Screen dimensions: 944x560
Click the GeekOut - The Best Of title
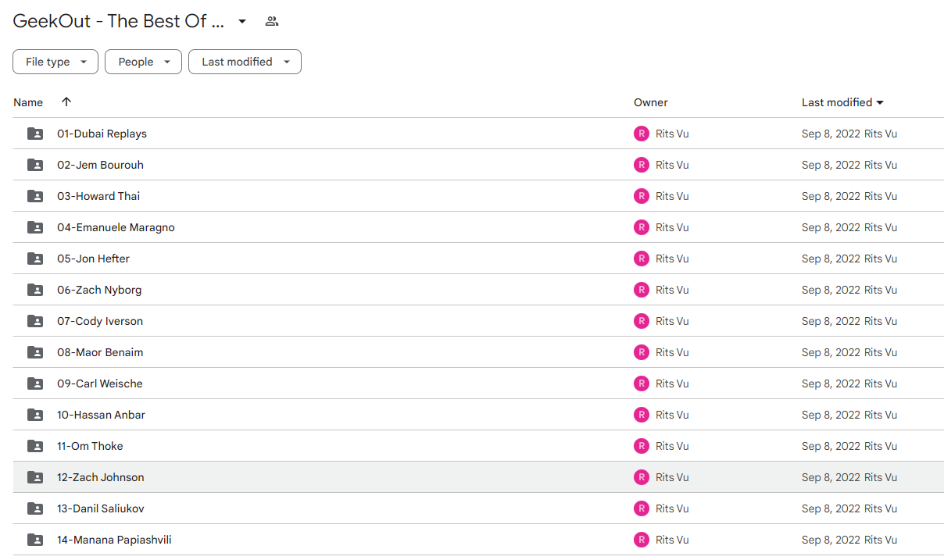point(119,21)
